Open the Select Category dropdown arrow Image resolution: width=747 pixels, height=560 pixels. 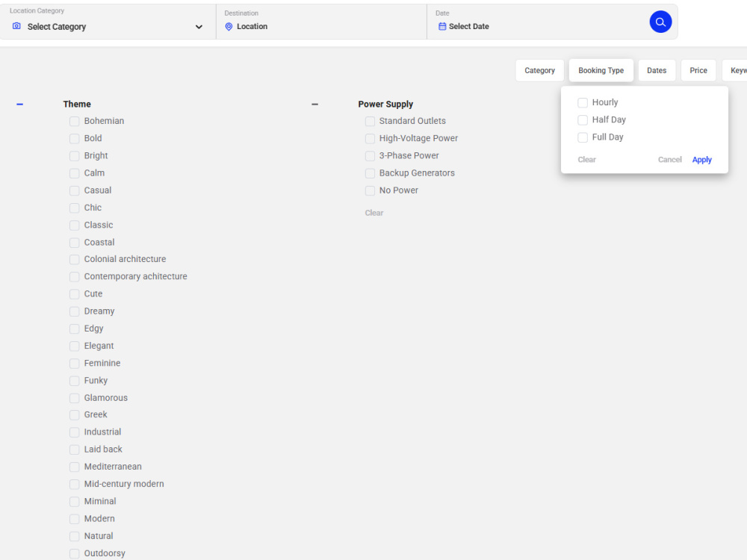199,27
